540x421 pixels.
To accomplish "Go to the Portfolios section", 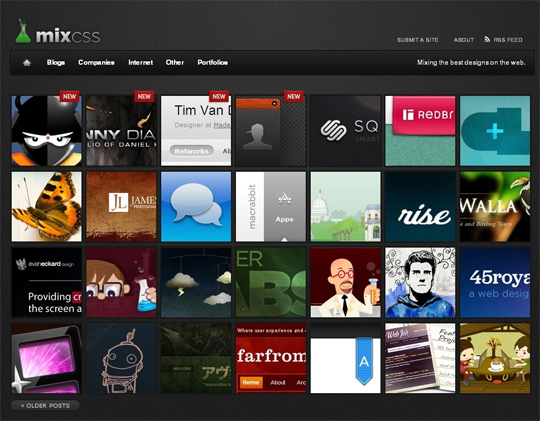I will [212, 62].
